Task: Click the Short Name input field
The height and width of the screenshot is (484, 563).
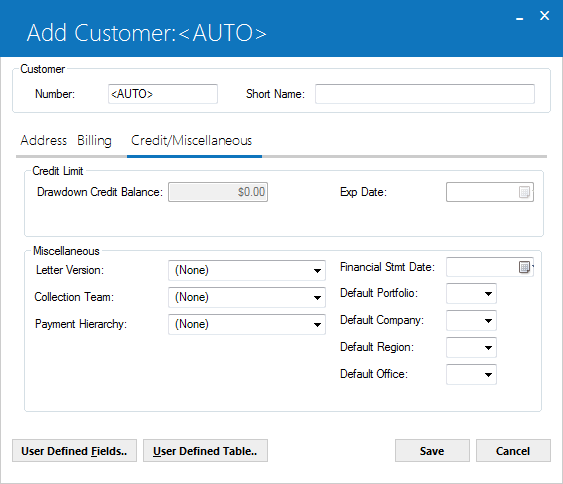Action: (x=425, y=94)
